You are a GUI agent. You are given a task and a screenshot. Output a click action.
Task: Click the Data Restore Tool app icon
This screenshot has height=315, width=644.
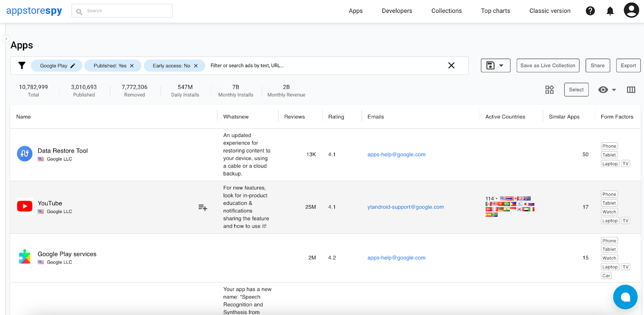coord(25,154)
